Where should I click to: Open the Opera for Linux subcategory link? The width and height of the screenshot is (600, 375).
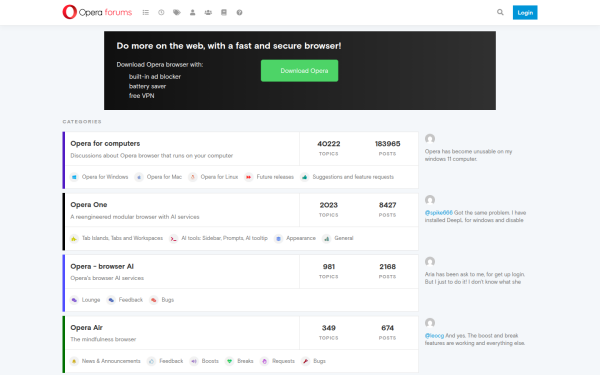pyautogui.click(x=219, y=177)
